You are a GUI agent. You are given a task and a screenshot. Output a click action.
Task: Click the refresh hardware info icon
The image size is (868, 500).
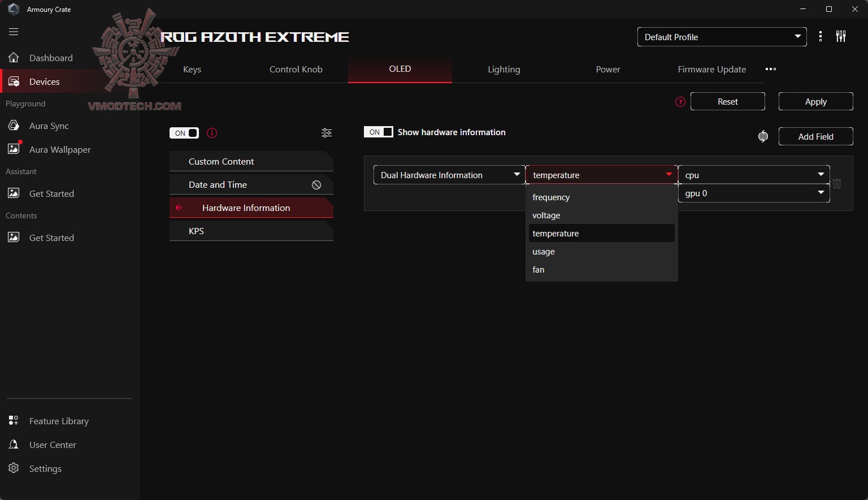(x=763, y=136)
